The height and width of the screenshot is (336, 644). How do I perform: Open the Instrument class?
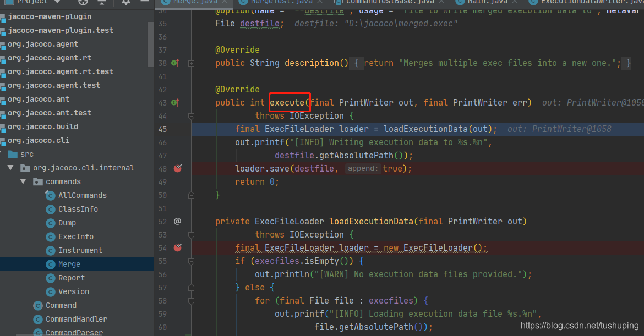point(80,250)
